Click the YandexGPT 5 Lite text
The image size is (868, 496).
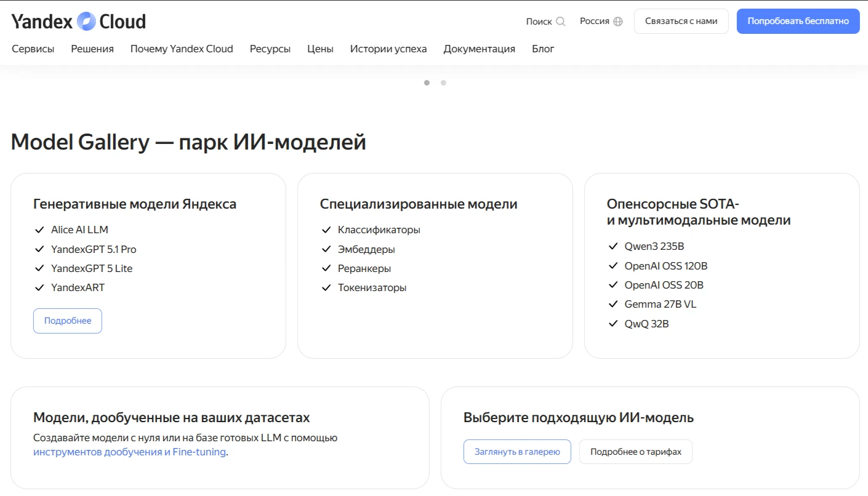(92, 268)
